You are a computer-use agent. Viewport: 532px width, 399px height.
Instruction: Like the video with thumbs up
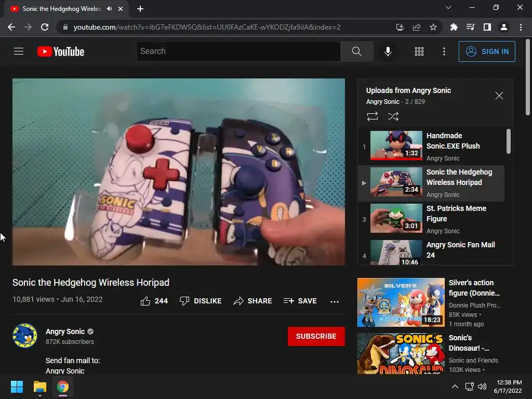154,301
